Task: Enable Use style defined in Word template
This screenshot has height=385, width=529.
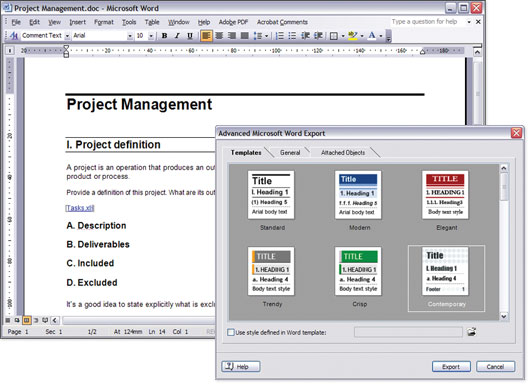Action: click(x=231, y=332)
